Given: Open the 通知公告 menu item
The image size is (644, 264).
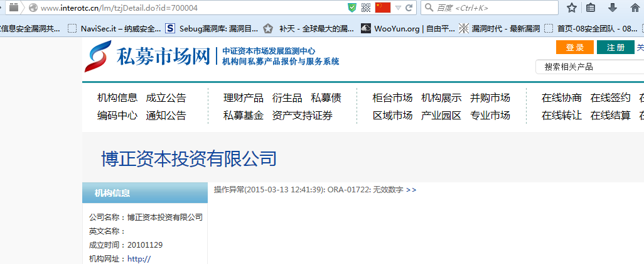Looking at the screenshot, I should pyautogui.click(x=166, y=116).
